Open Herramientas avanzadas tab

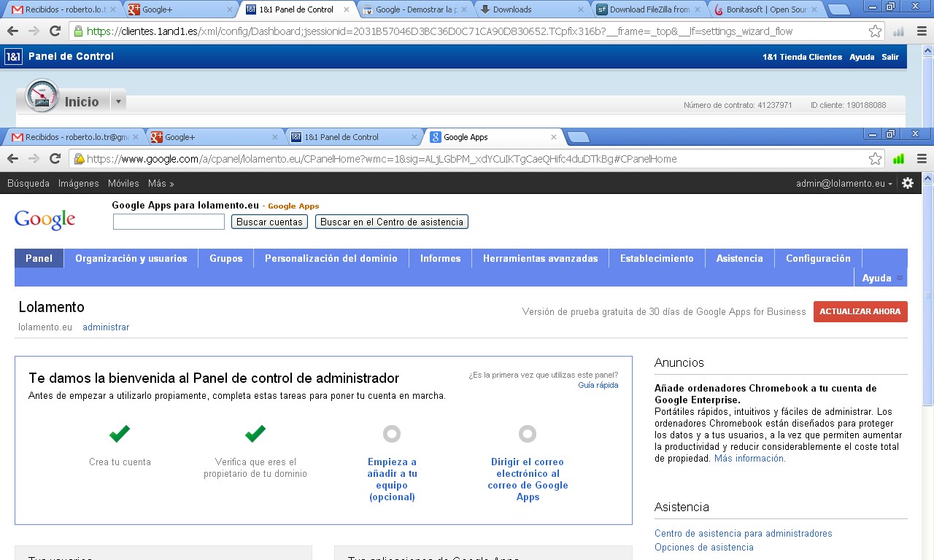pos(541,258)
